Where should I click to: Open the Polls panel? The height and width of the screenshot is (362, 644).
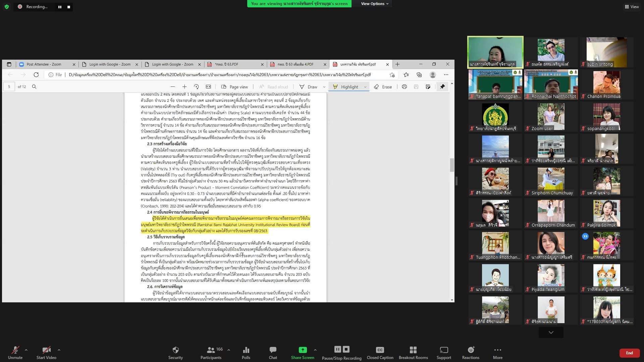(x=246, y=350)
